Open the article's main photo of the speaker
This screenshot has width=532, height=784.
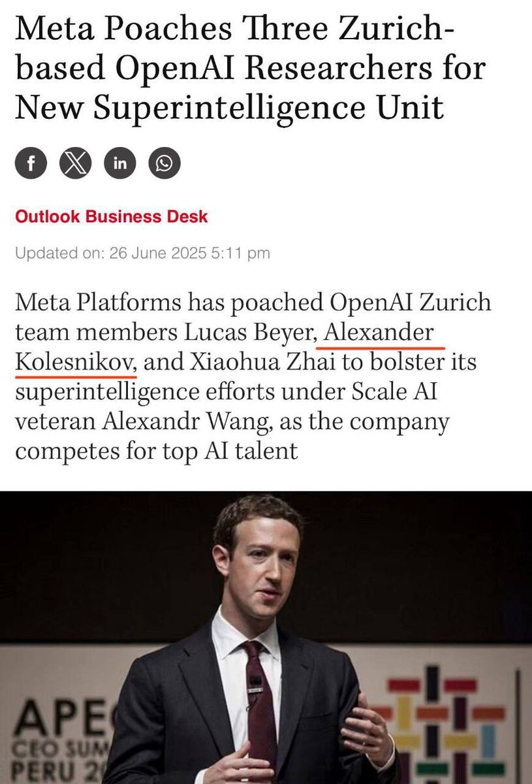coord(266,638)
